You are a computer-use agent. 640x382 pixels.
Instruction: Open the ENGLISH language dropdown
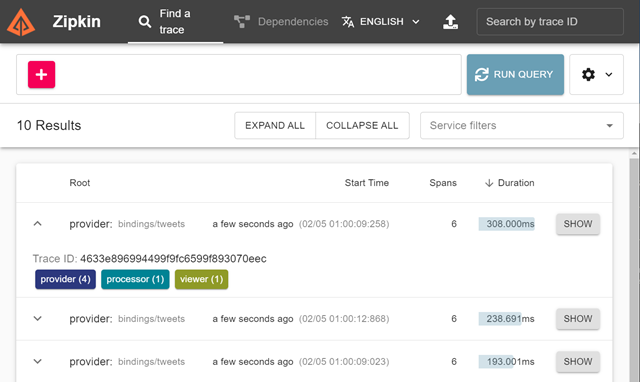click(381, 22)
